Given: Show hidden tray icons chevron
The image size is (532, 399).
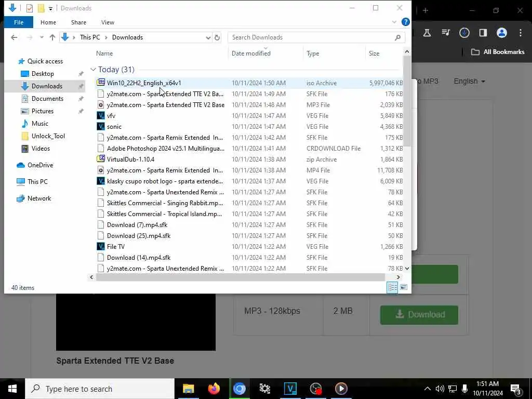Looking at the screenshot, I should [428, 389].
